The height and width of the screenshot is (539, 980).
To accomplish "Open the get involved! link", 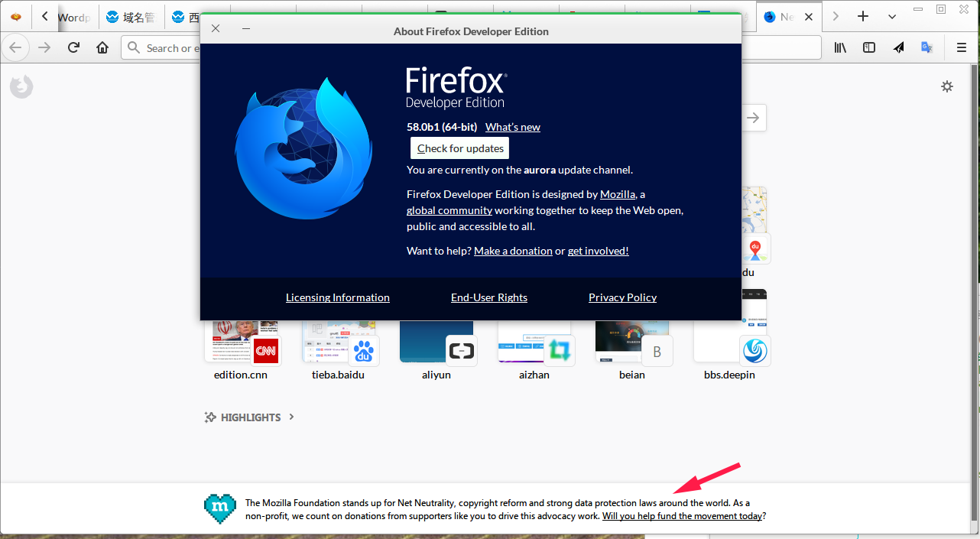I will tap(599, 251).
